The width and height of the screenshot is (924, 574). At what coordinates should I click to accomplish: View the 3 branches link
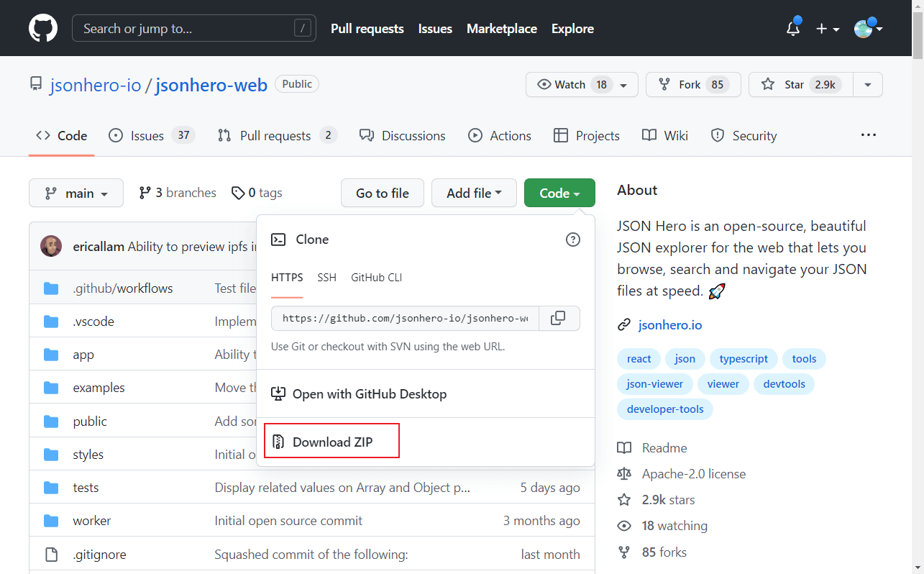pyautogui.click(x=178, y=193)
